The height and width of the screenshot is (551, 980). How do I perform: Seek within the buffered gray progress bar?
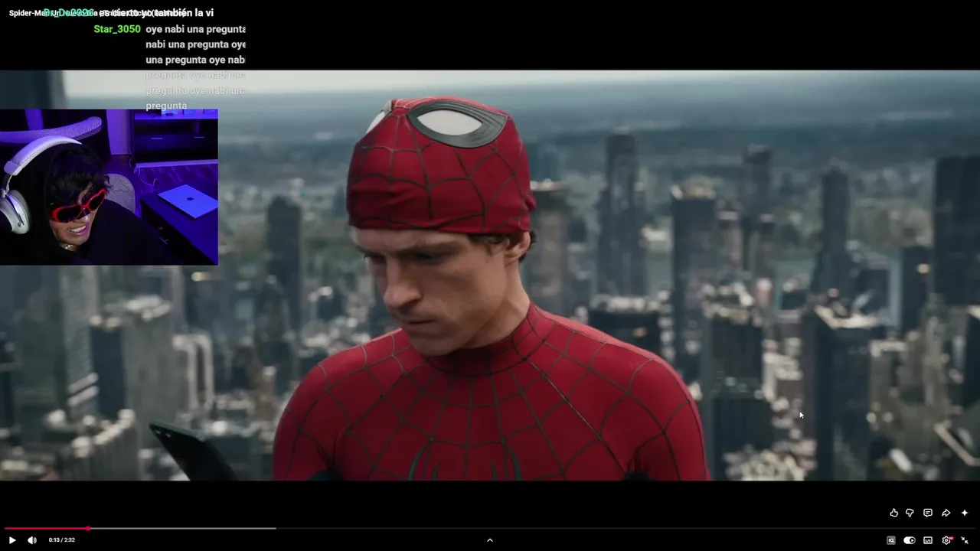[x=182, y=528]
